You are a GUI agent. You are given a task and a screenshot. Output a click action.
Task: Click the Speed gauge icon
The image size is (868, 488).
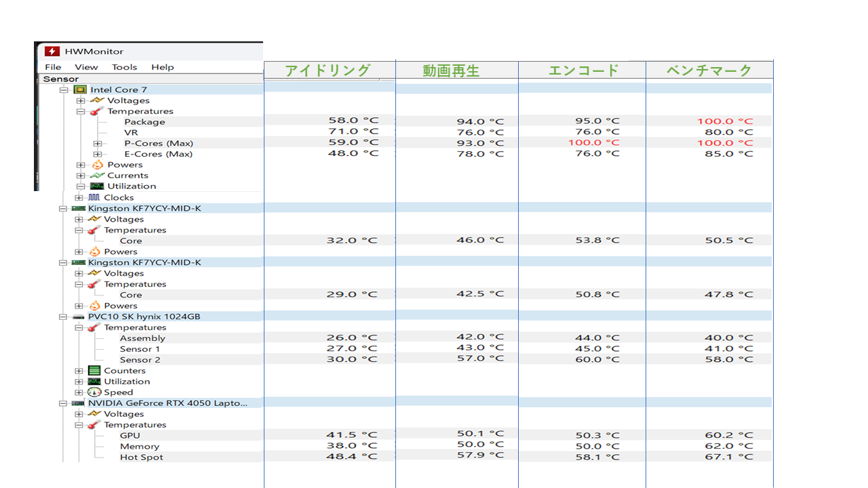coord(94,392)
